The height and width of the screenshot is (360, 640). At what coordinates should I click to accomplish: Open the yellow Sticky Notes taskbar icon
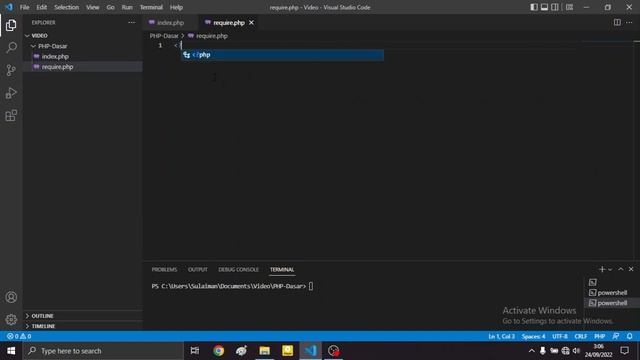[x=287, y=351]
